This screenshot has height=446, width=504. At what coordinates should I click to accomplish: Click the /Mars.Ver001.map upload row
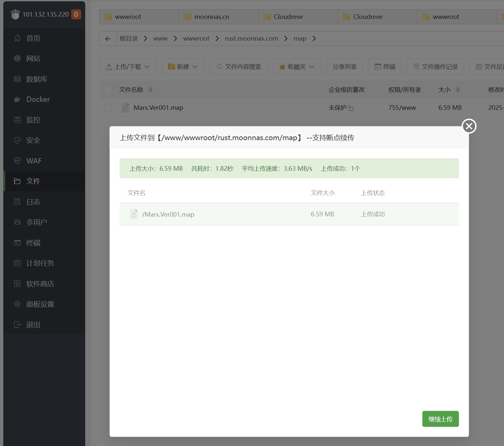(289, 214)
